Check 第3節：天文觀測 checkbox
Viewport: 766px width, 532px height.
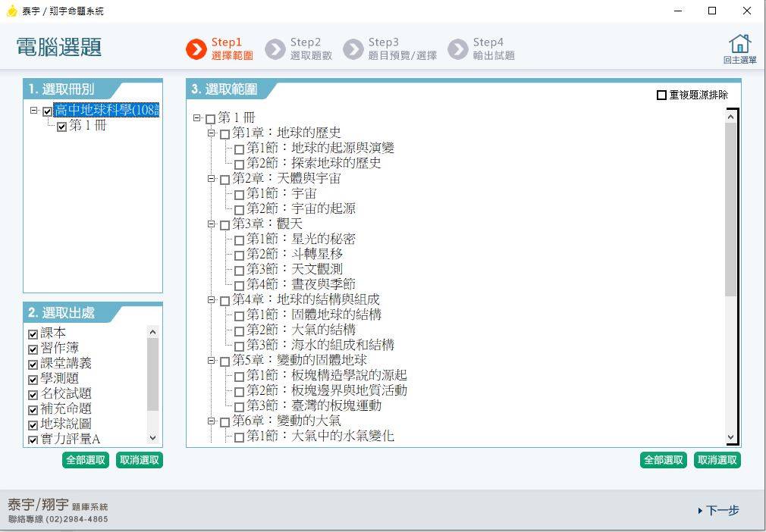pos(240,271)
